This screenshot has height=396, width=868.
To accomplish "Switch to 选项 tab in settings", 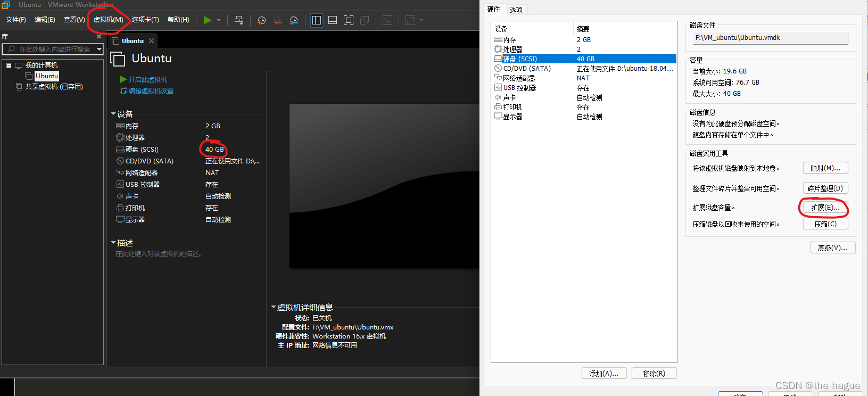I will (516, 10).
